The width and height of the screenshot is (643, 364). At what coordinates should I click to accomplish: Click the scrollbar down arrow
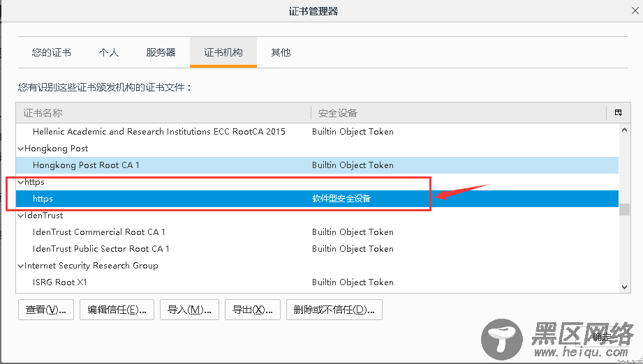pos(625,287)
